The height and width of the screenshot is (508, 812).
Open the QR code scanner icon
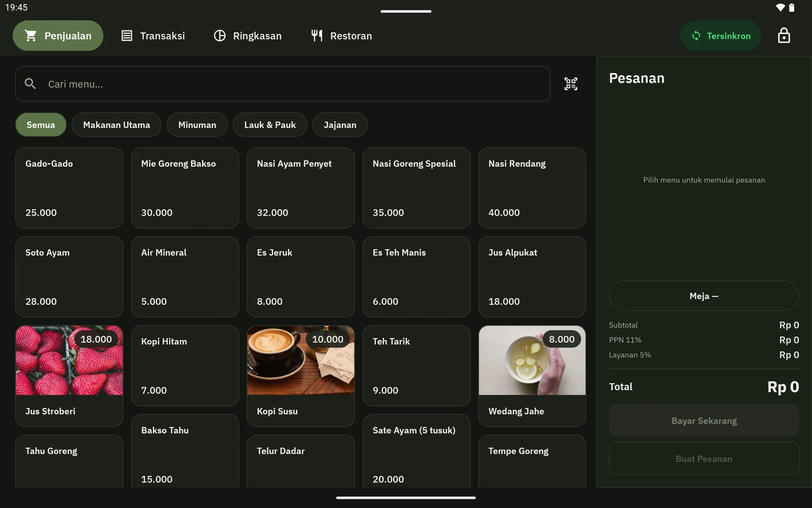point(570,84)
